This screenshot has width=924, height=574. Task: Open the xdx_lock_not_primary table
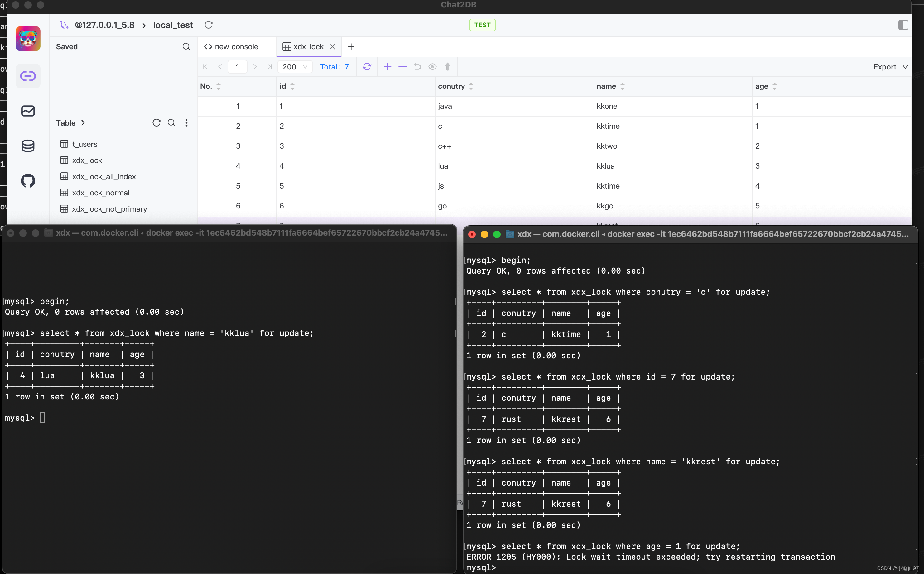pos(109,209)
